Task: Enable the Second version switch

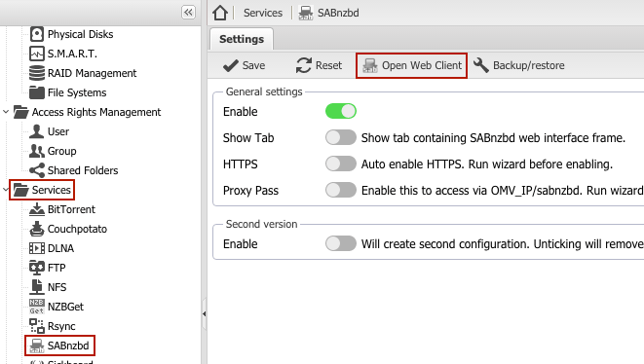Action: [x=341, y=243]
